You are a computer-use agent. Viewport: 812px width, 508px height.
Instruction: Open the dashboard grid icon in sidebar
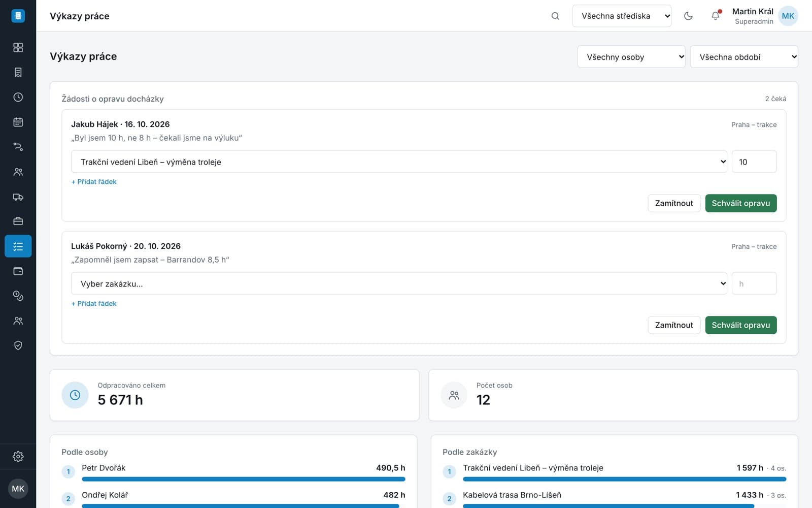18,47
